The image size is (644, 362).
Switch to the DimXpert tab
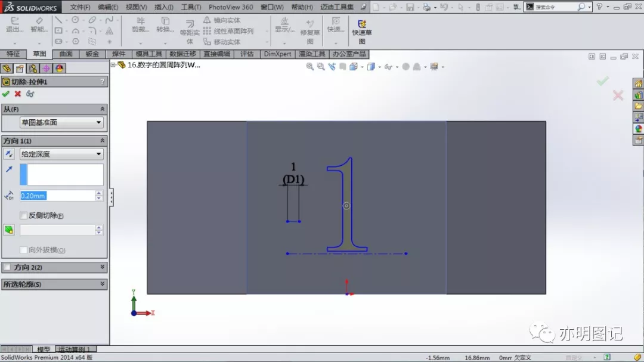pyautogui.click(x=278, y=54)
